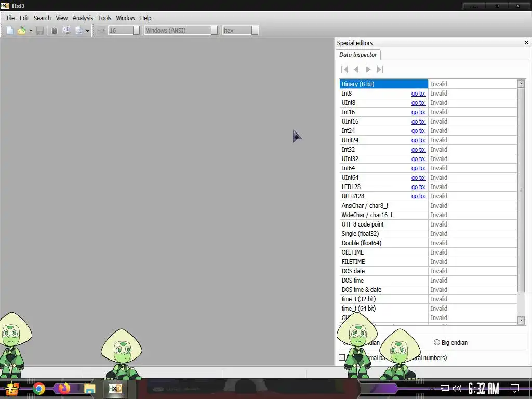Viewport: 532px width, 399px height.
Task: Open the View menu
Action: click(61, 18)
